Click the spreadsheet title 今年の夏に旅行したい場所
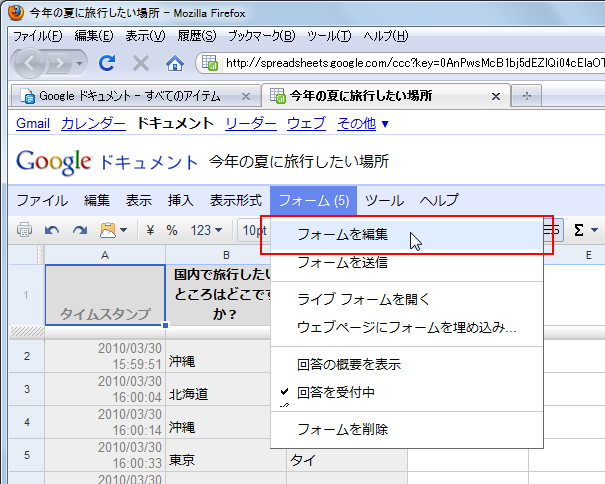The height and width of the screenshot is (484, 605). (x=299, y=161)
